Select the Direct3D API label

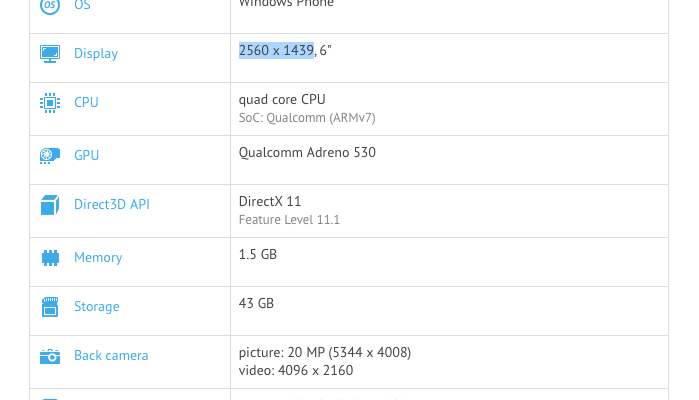pyautogui.click(x=112, y=205)
